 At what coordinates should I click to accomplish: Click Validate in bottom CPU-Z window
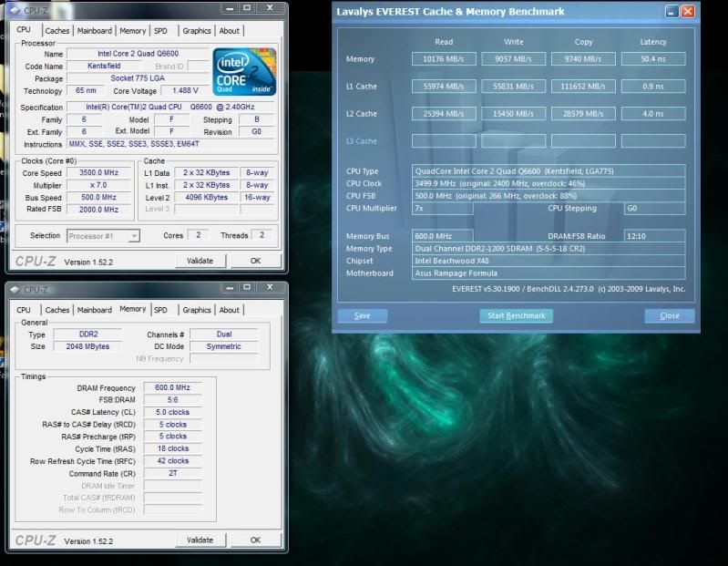(200, 540)
